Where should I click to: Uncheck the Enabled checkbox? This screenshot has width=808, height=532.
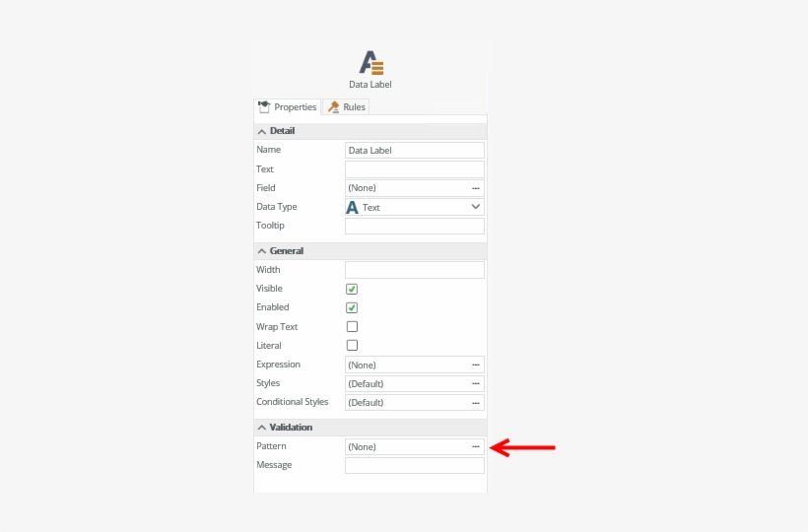point(352,307)
